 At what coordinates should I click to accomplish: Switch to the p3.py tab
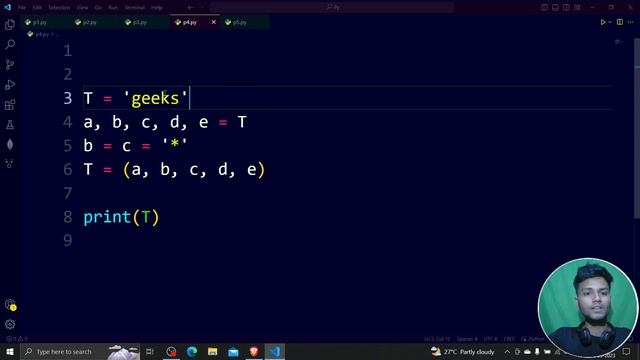point(146,22)
